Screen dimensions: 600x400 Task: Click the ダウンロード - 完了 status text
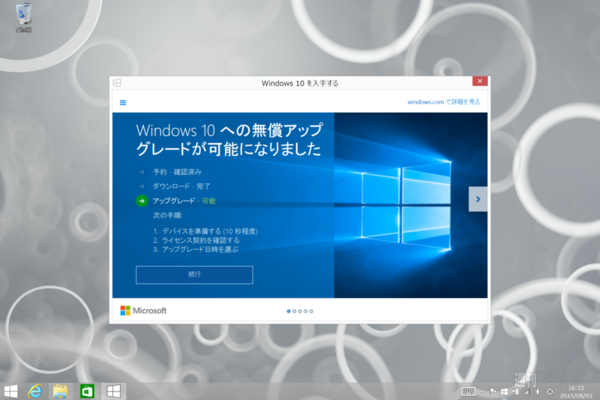pos(181,186)
